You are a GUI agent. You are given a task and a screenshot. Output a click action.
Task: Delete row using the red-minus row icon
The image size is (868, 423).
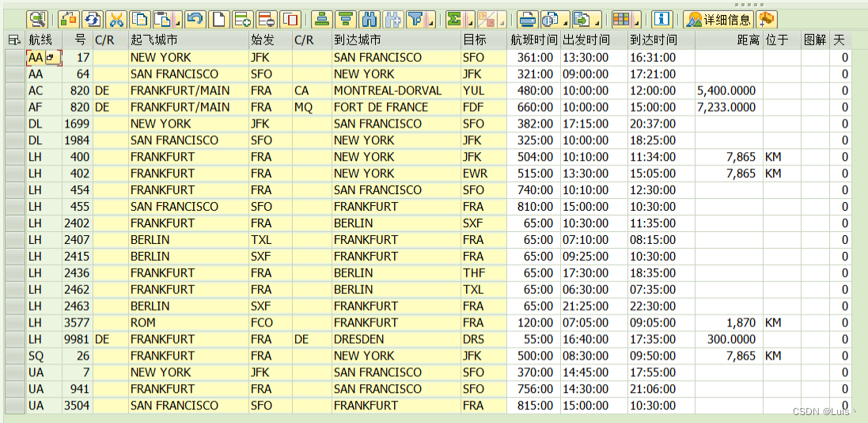(267, 19)
